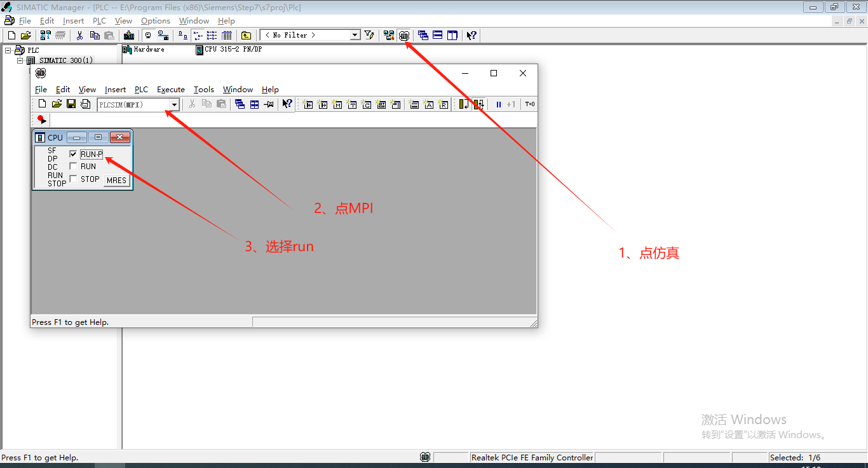Click the Open project icon in SIMATIC Manager toolbar

pyautogui.click(x=26, y=36)
